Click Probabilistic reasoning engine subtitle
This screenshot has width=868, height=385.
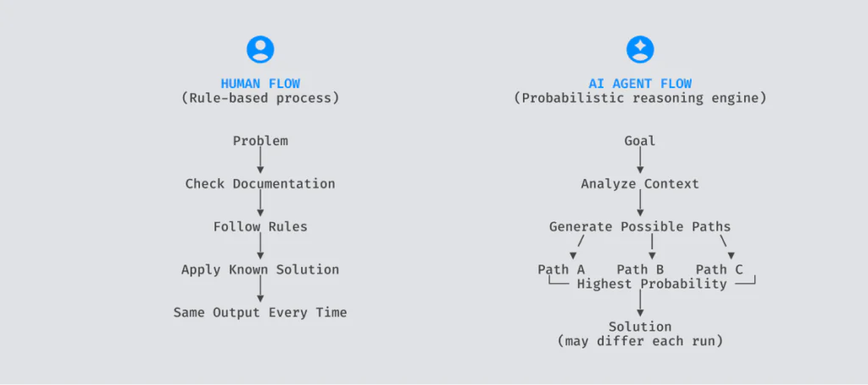coord(640,98)
